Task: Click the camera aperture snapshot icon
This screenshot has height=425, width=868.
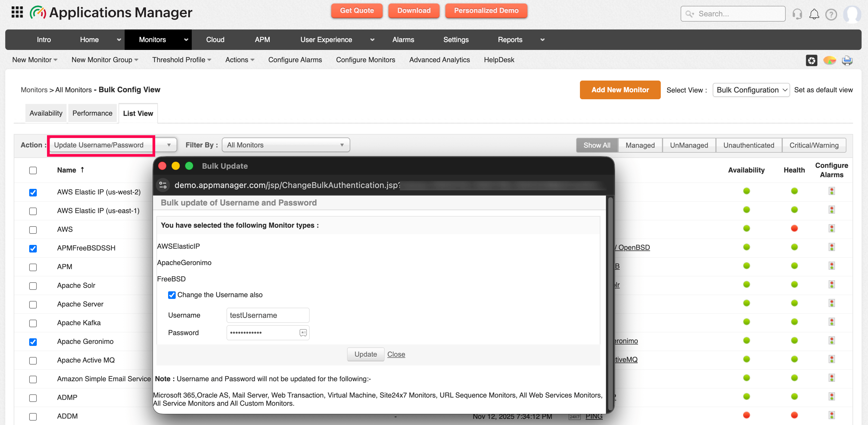Action: [x=811, y=60]
